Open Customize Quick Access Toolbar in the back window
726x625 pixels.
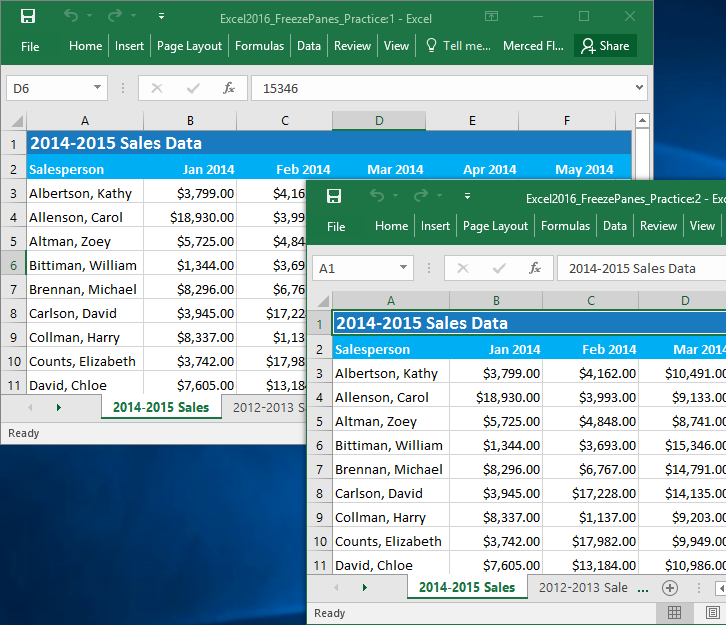tap(160, 17)
